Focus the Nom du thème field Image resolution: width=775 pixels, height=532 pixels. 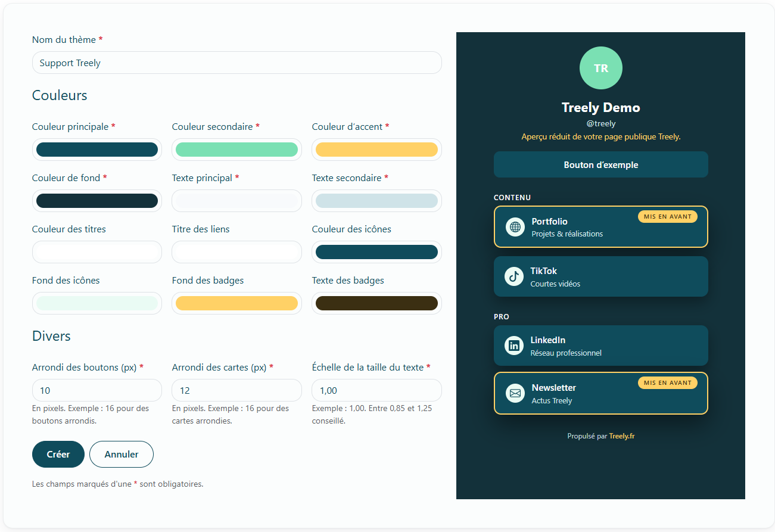[x=237, y=63]
